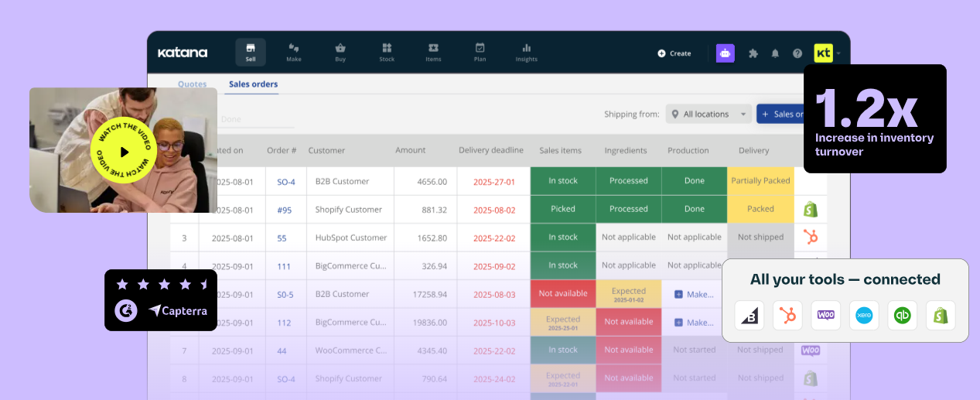Expand Make dropdown for order SO-5
980x400 pixels.
[694, 294]
